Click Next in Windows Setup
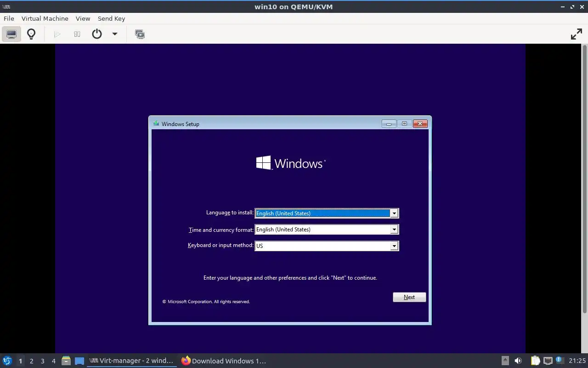The image size is (588, 368). (409, 297)
